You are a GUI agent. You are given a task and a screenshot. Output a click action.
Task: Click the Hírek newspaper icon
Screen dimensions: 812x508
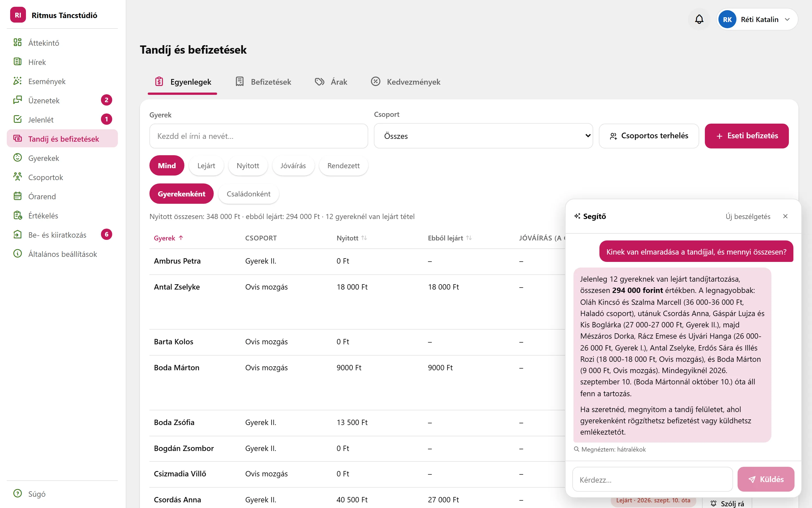pyautogui.click(x=17, y=62)
